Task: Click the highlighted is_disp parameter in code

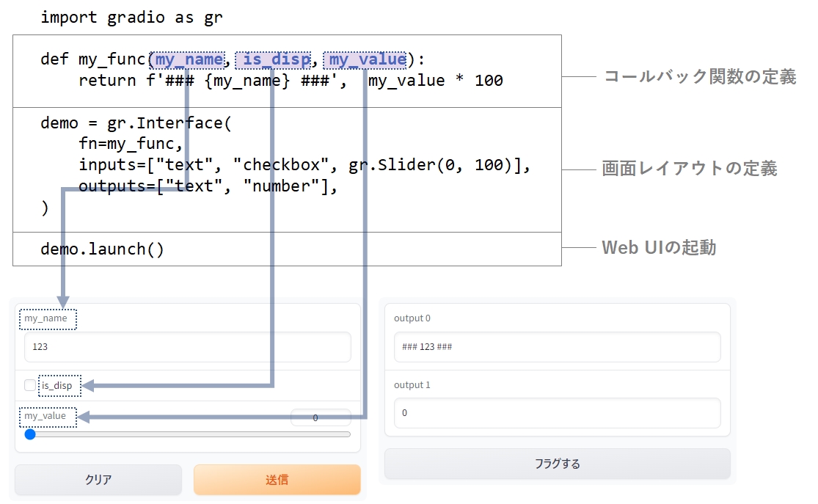Action: click(x=274, y=59)
